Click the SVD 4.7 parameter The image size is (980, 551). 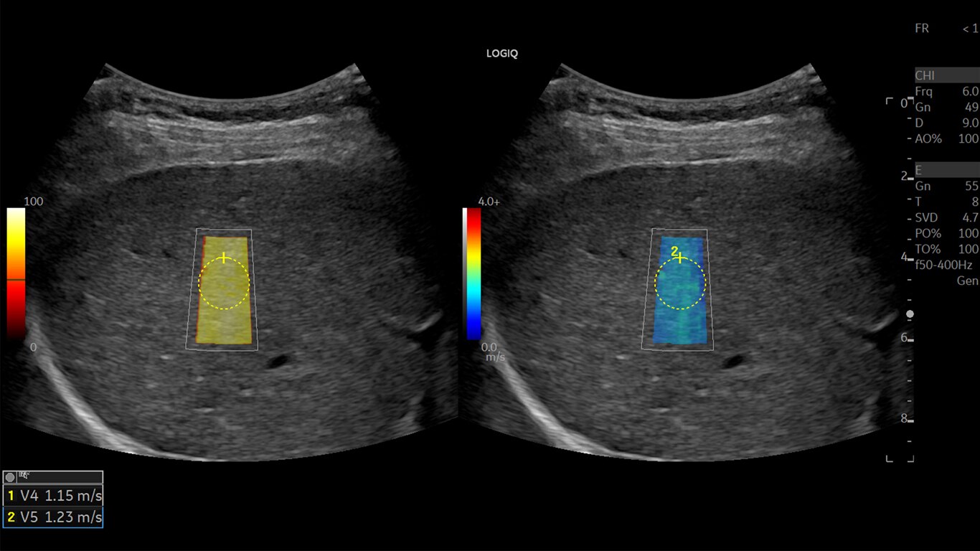pos(947,217)
